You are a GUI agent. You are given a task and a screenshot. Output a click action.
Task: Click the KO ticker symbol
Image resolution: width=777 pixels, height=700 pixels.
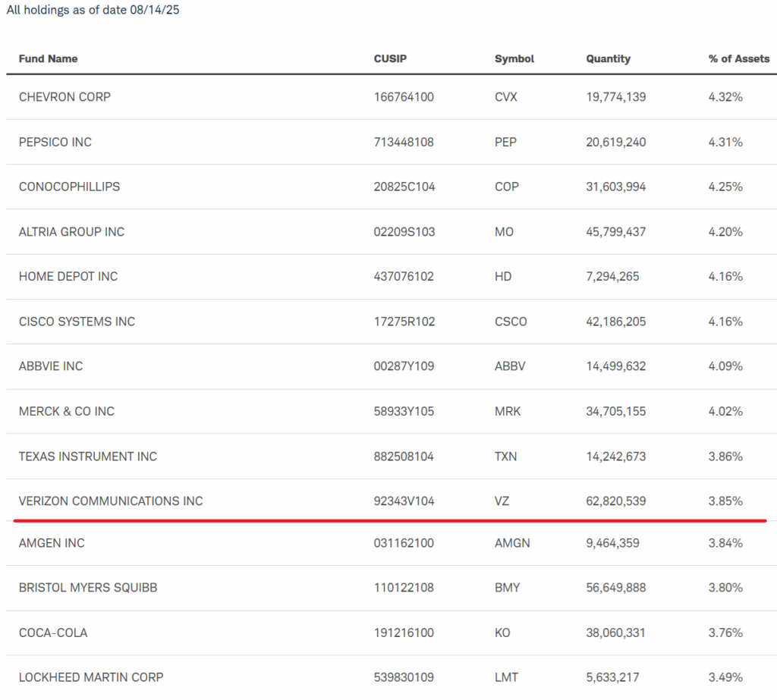(502, 633)
